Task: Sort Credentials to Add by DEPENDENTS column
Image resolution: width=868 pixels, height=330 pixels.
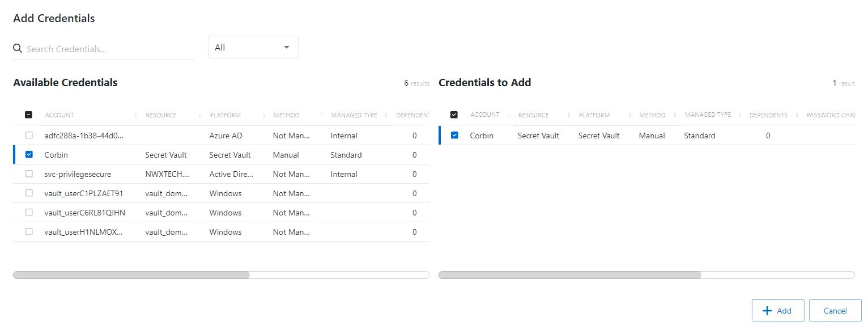Action: click(768, 115)
